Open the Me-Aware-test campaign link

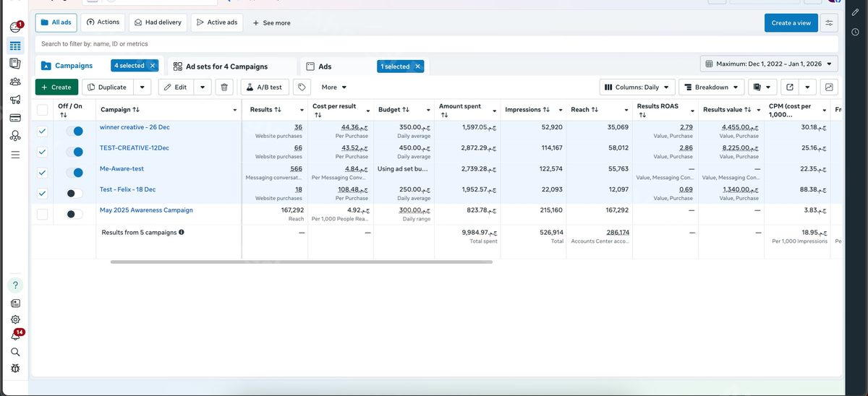point(122,168)
